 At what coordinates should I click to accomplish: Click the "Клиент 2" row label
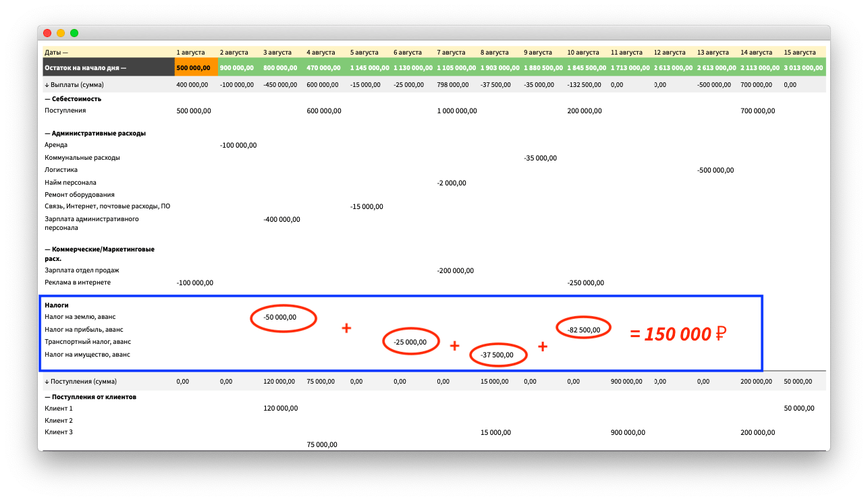(59, 421)
